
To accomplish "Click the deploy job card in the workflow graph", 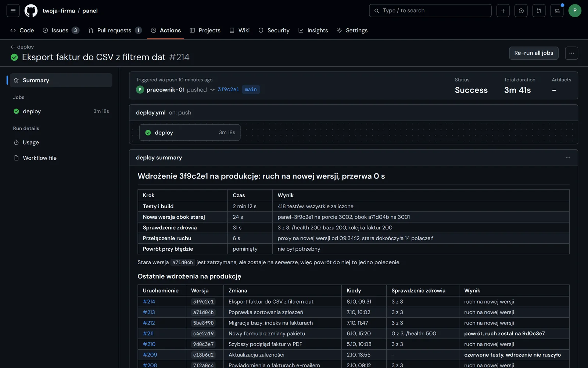I will [x=190, y=132].
